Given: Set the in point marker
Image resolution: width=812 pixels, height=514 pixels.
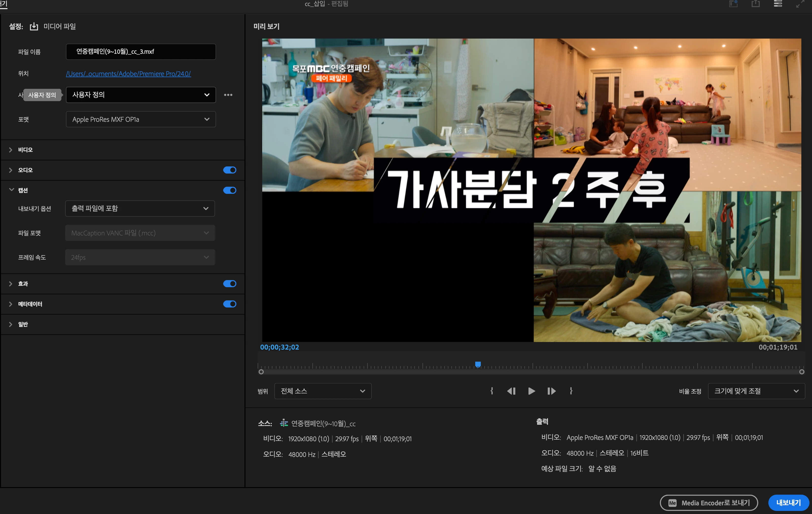Looking at the screenshot, I should tap(492, 391).
